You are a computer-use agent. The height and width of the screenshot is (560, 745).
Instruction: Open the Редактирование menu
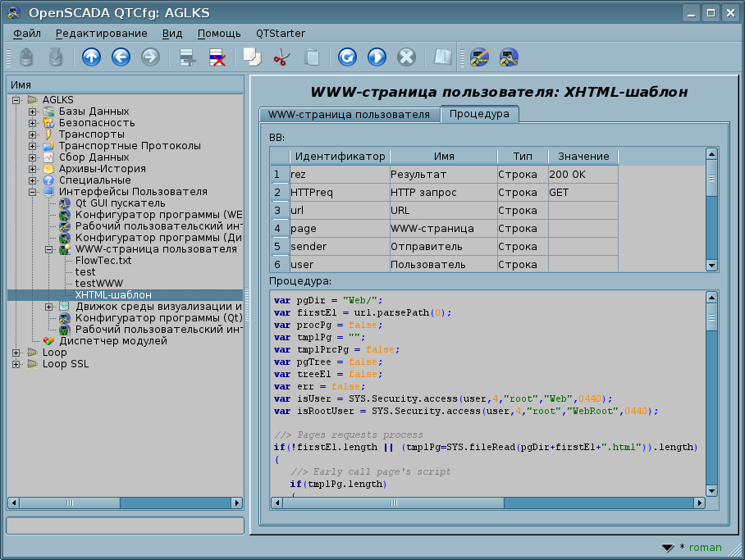101,34
